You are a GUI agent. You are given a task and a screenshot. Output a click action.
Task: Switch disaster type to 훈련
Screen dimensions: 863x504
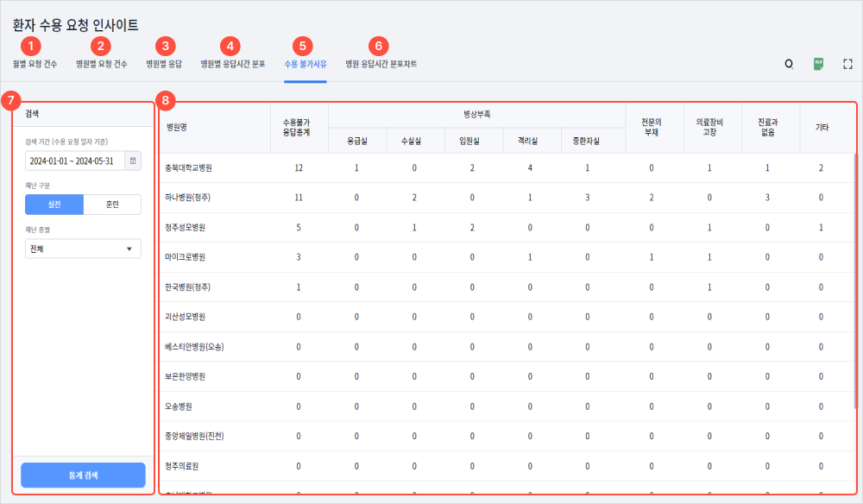[x=112, y=205]
